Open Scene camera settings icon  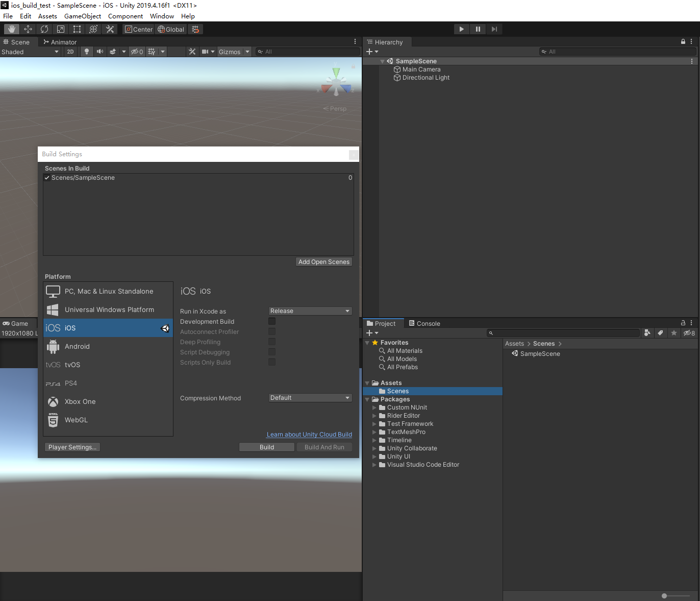[x=206, y=52]
